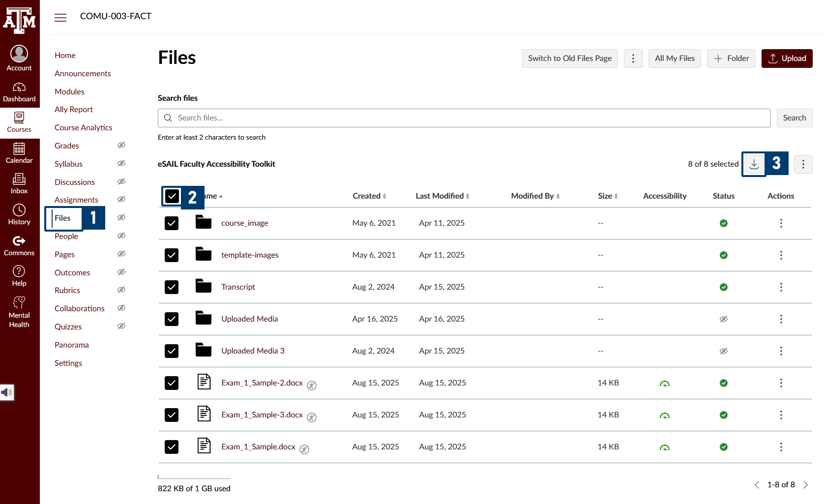Open the Calendar from the global sidebar

point(19,152)
